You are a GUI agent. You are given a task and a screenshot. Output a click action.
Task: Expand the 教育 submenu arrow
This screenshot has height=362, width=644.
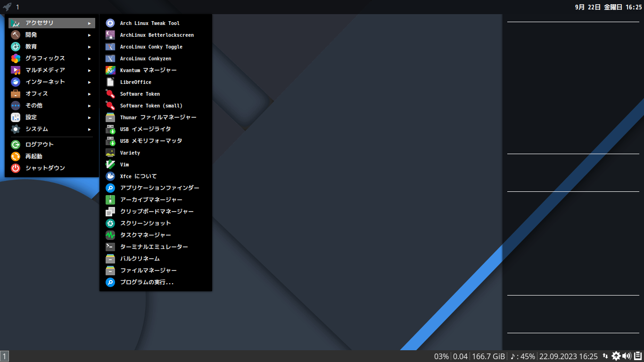point(90,47)
